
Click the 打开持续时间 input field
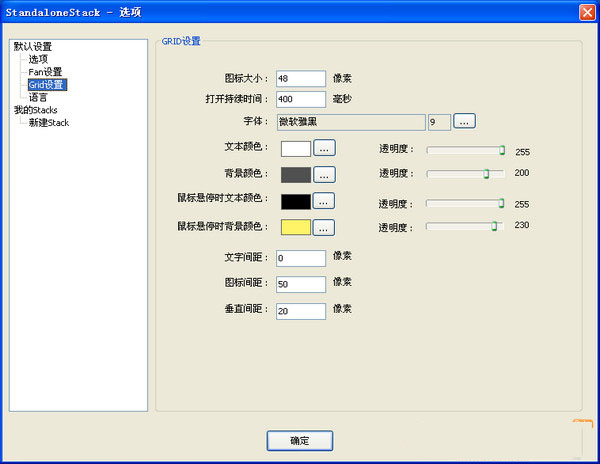click(300, 100)
